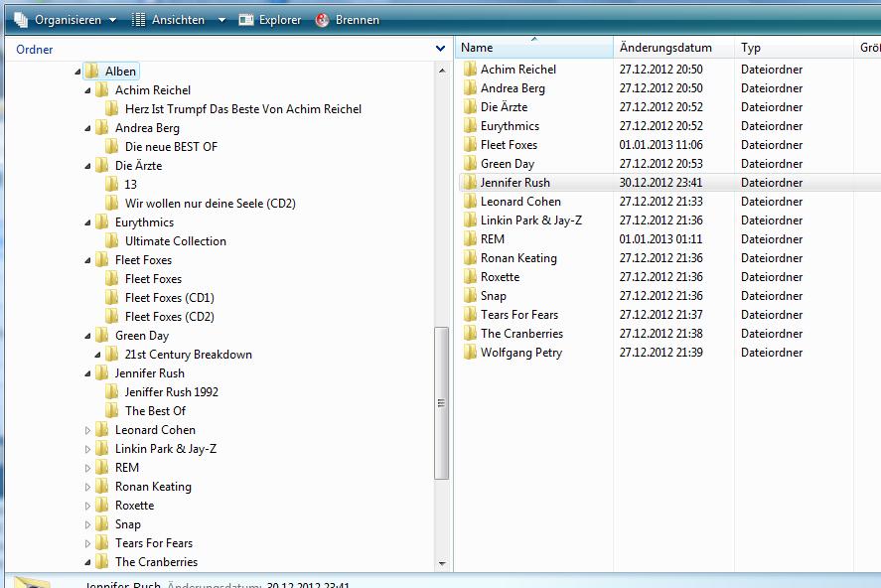Collapse The Cranberries tree node

(x=87, y=562)
